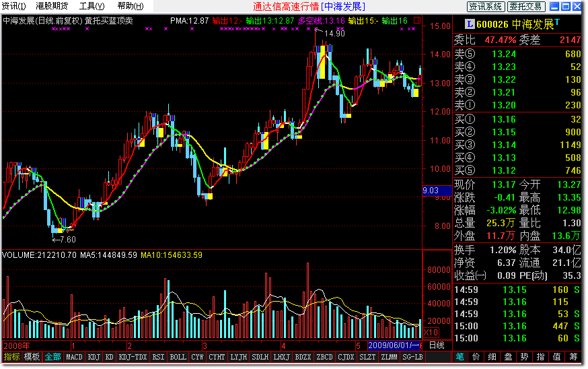Screen dimensions: 588x369
Task: Click the 卖⑤ ask price 13.24
Action: (x=504, y=54)
